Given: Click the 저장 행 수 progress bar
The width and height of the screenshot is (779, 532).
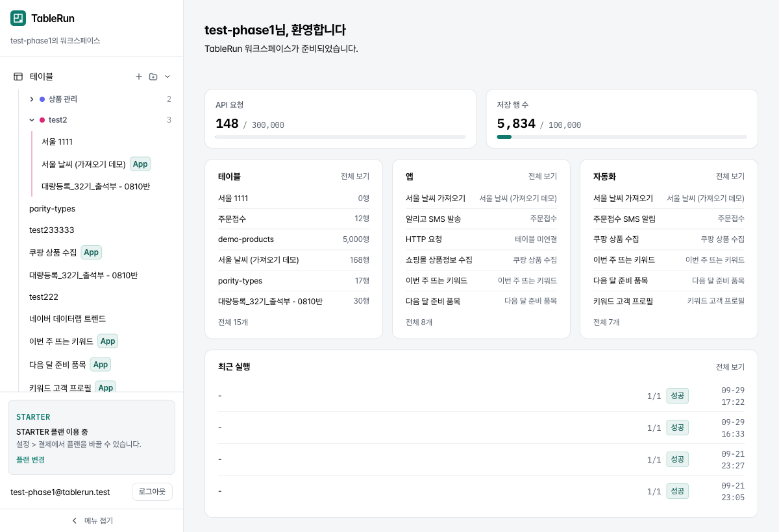Looking at the screenshot, I should point(622,137).
